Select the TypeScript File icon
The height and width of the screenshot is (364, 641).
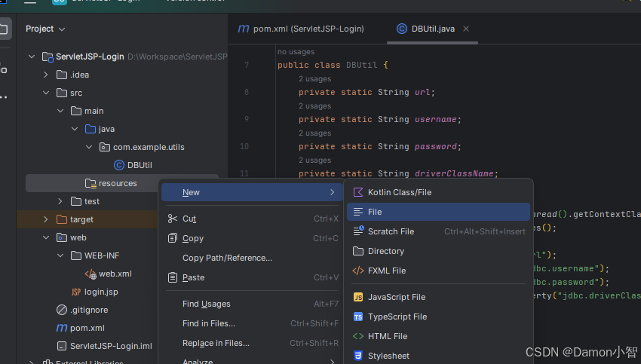pos(357,317)
